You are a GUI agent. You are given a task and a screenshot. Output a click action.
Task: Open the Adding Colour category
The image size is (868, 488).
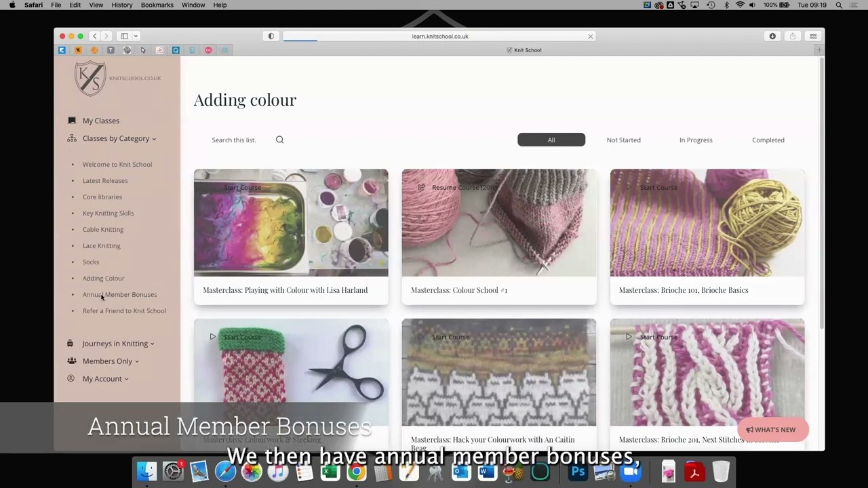103,279
